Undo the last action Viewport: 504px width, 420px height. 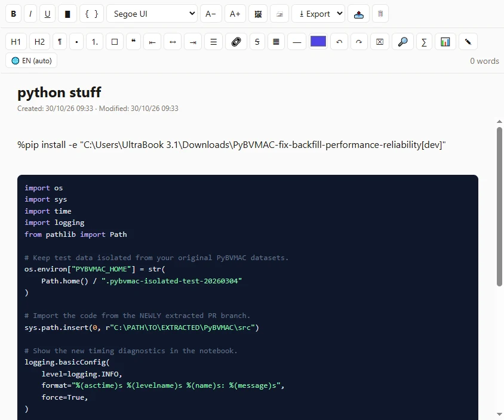click(339, 42)
